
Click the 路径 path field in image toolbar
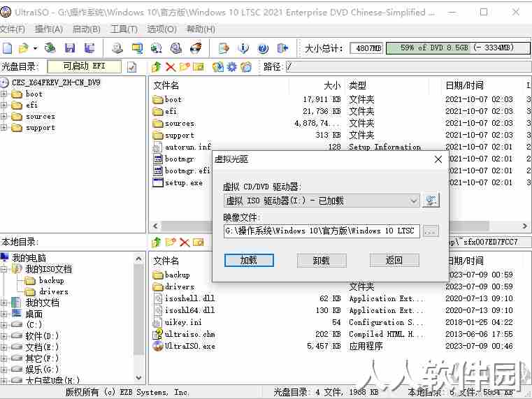[x=408, y=66]
